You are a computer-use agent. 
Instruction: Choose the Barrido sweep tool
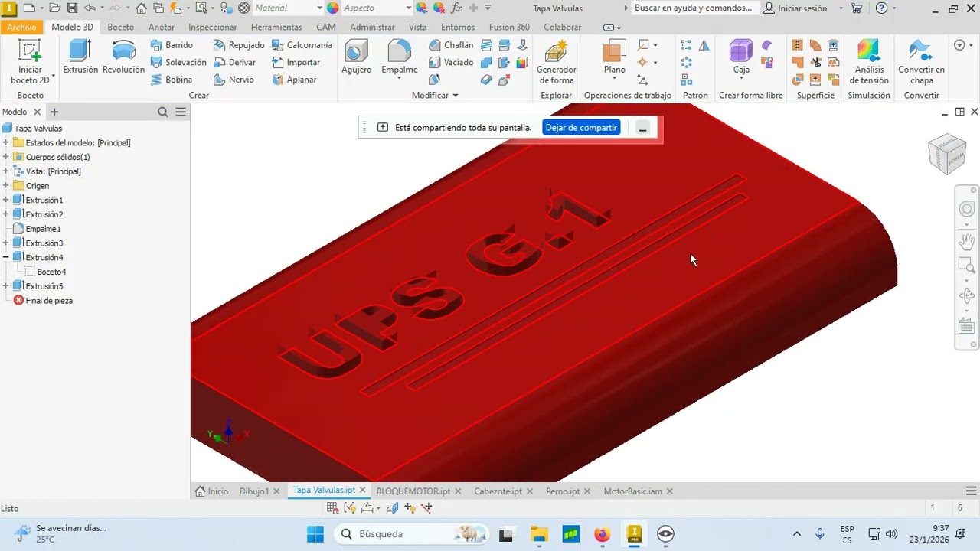tap(171, 45)
